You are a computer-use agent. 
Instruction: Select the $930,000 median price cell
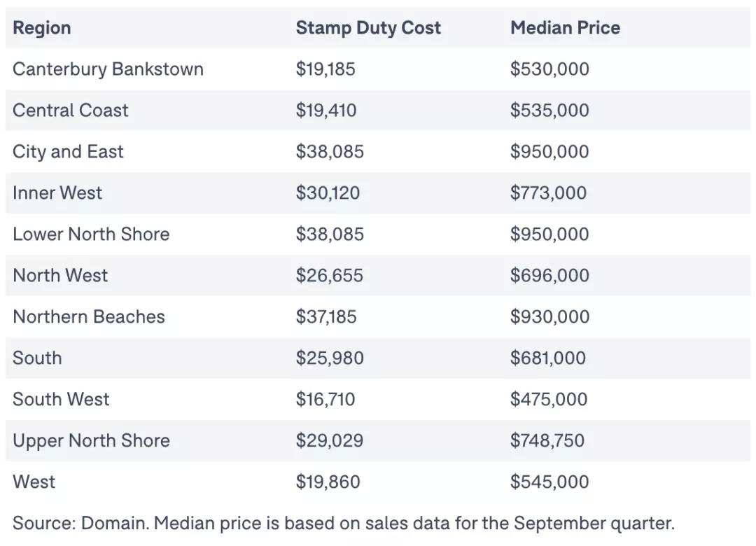(x=549, y=317)
